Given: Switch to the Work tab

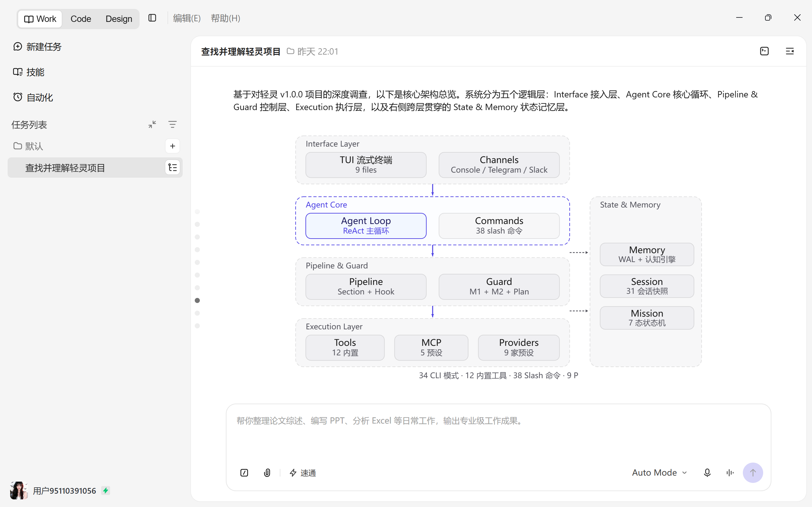Looking at the screenshot, I should [40, 19].
